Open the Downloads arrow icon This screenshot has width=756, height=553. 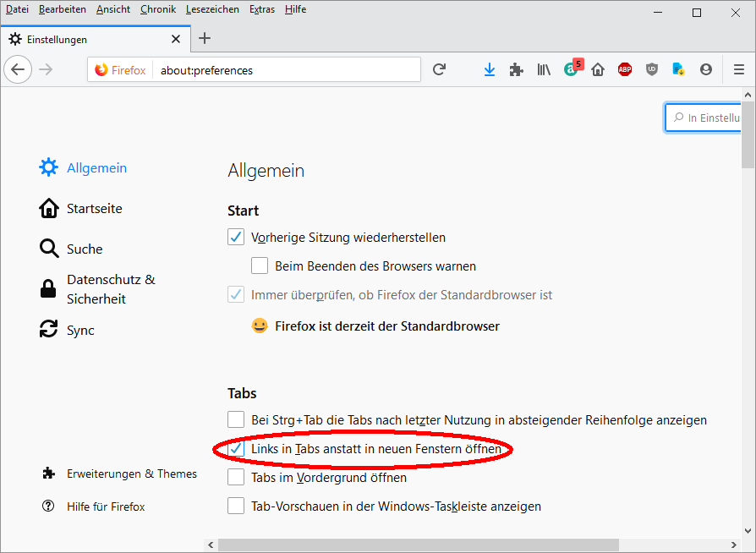(x=490, y=70)
